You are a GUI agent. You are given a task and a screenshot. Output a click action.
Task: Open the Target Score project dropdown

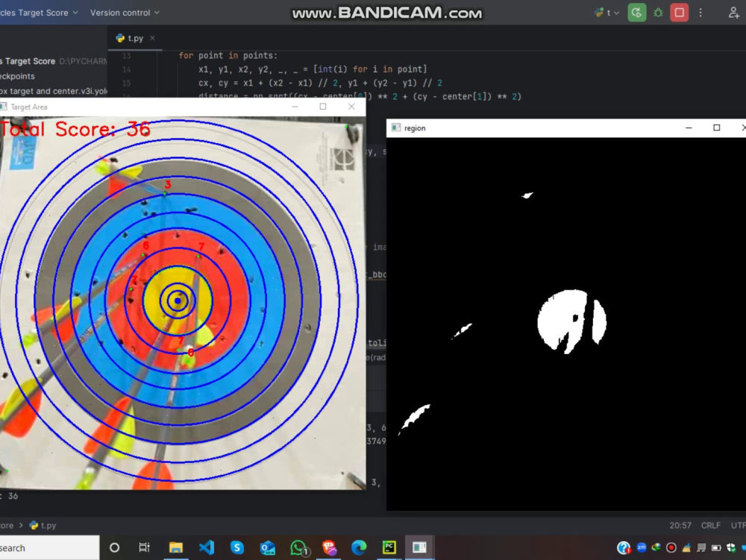(39, 13)
